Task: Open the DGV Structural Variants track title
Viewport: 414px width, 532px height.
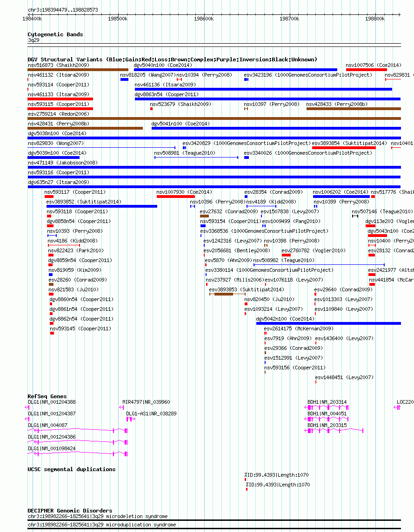Action: (172, 59)
